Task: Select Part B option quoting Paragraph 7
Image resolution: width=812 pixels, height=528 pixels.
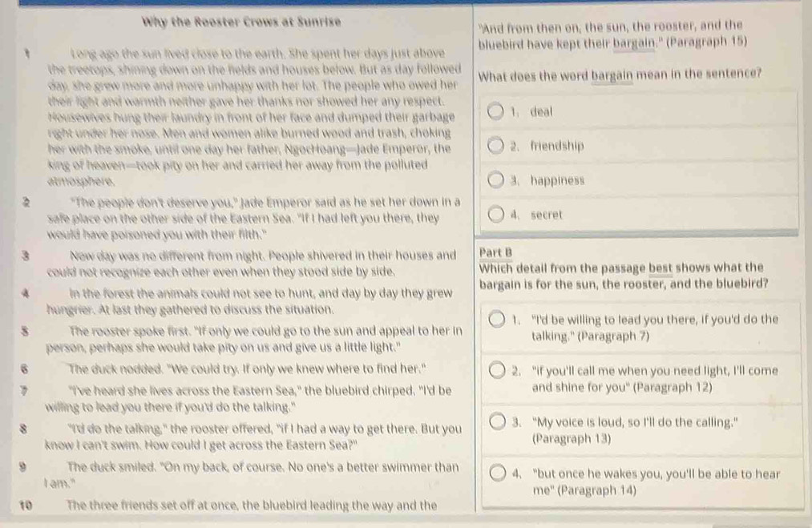Action: (497, 320)
